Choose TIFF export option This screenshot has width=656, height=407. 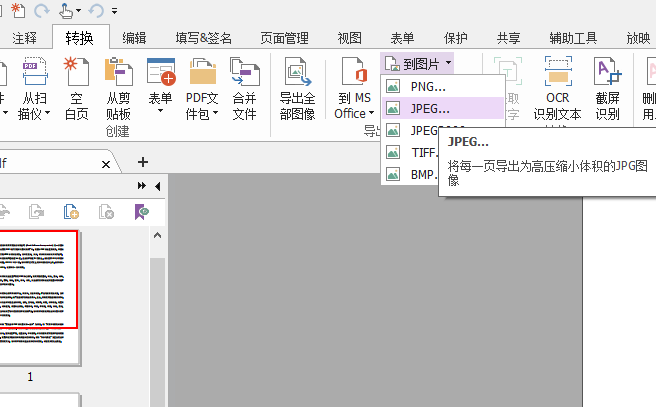[410, 152]
